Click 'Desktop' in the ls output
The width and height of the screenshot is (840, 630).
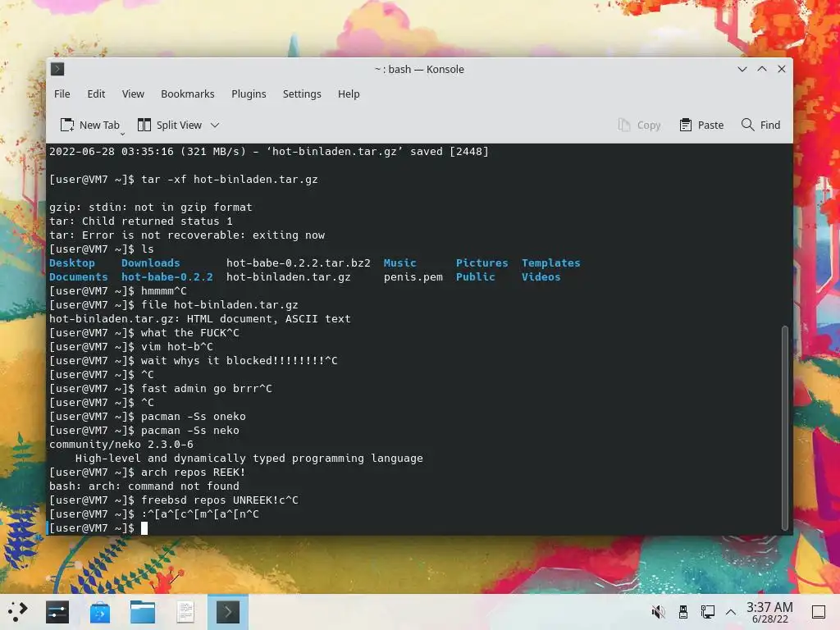click(x=72, y=263)
